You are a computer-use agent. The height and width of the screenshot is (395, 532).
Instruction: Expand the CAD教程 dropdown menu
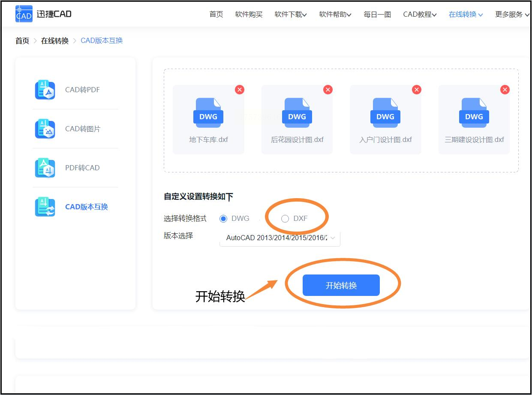click(420, 15)
